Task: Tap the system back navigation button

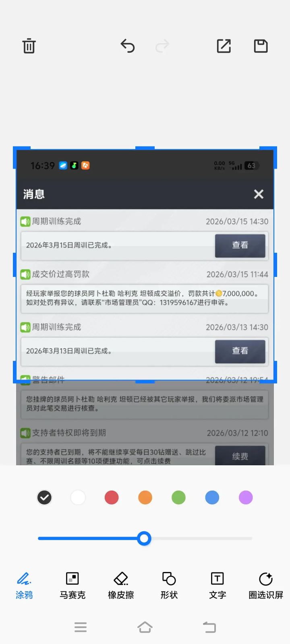Action: [209, 627]
